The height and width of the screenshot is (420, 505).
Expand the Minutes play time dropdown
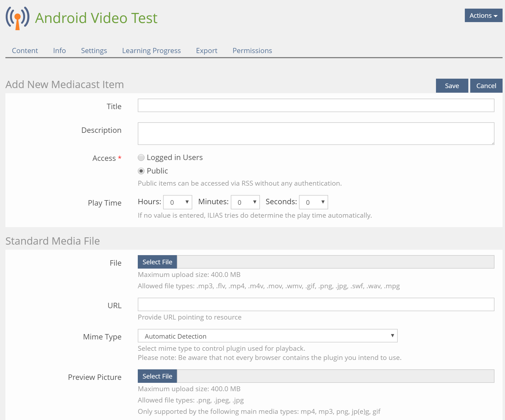pos(245,202)
